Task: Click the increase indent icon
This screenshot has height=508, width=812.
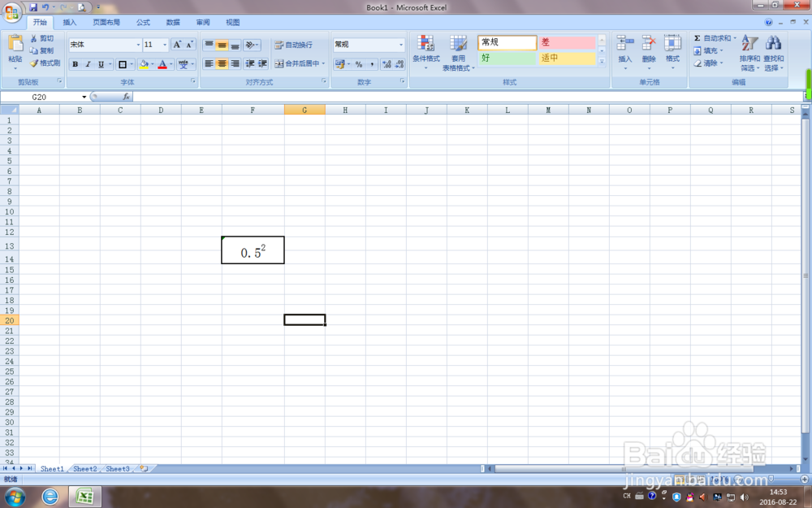Action: [262, 63]
